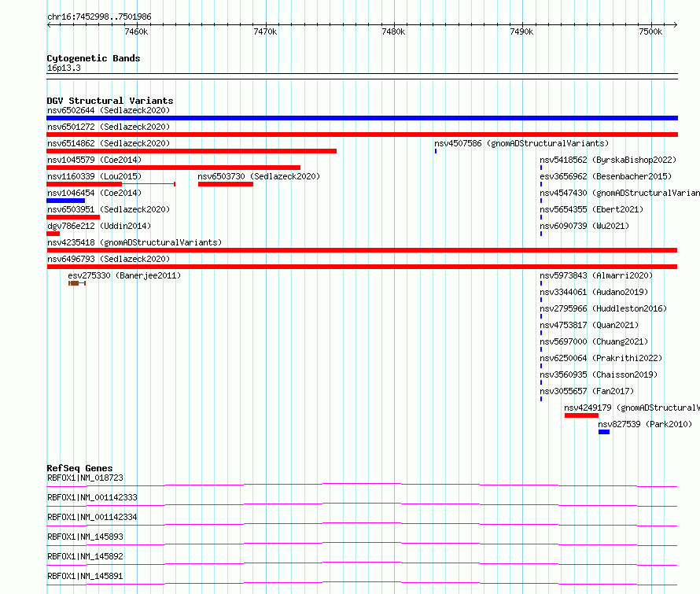The height and width of the screenshot is (594, 700).
Task: Click nsv5697000 (Chuang2021) label
Action: [594, 341]
